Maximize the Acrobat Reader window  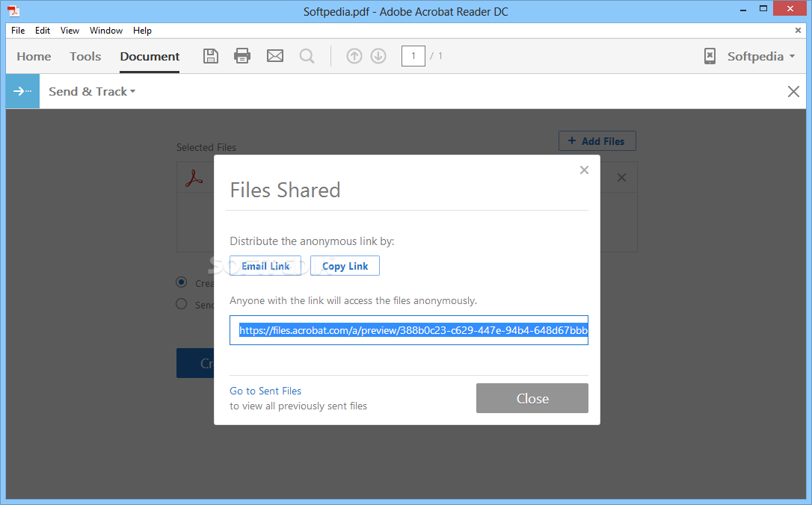pyautogui.click(x=763, y=9)
